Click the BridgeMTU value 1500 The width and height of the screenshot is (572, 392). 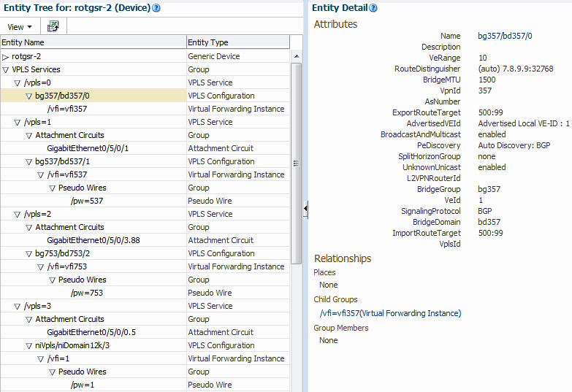pyautogui.click(x=487, y=80)
